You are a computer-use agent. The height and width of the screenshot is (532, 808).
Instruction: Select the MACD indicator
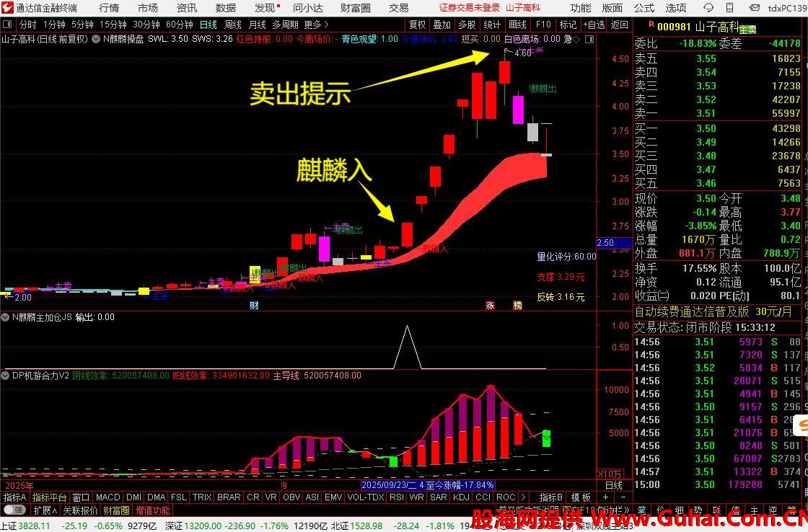[107, 497]
